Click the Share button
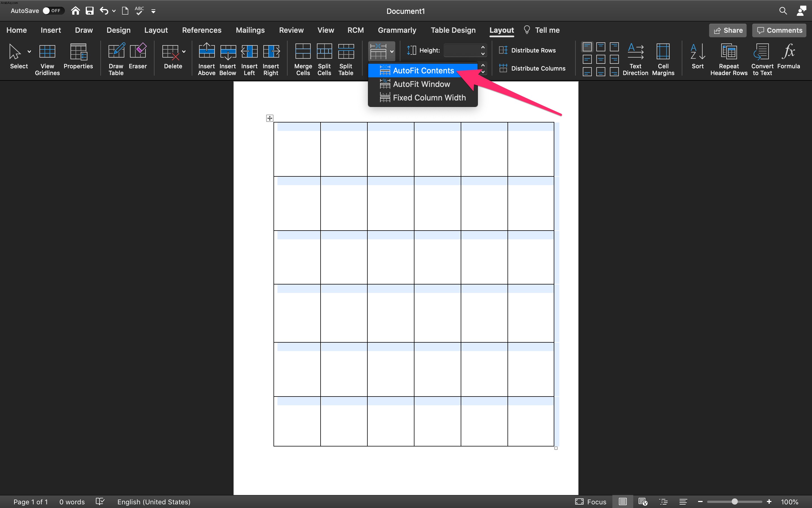 coord(728,30)
